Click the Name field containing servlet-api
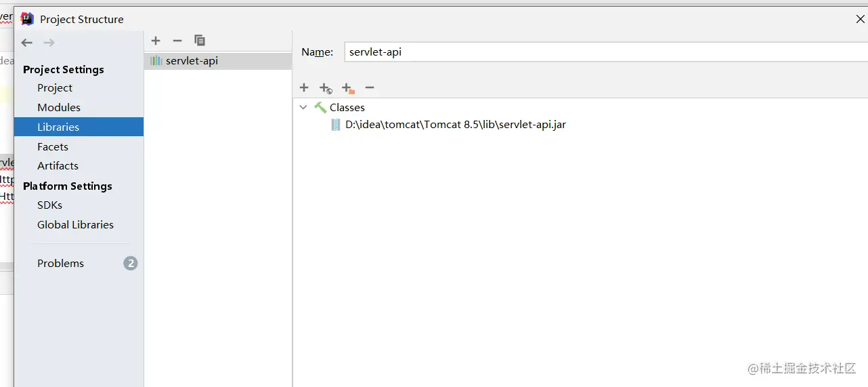This screenshot has width=868, height=387. pos(605,52)
